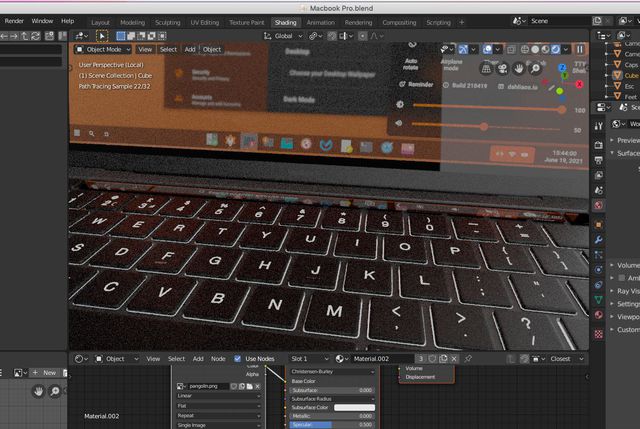The height and width of the screenshot is (429, 640).
Task: Open shading options dropdown arrow
Action: 566,49
